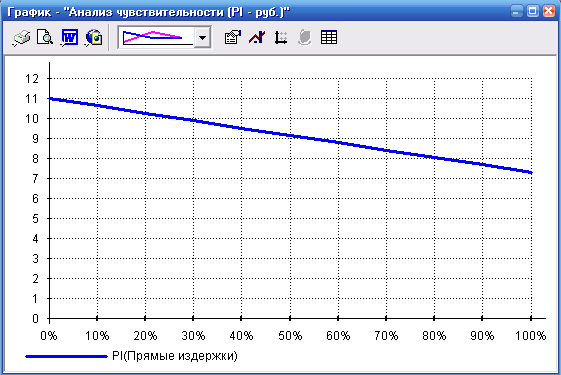Click the web export globe icon

[94, 37]
